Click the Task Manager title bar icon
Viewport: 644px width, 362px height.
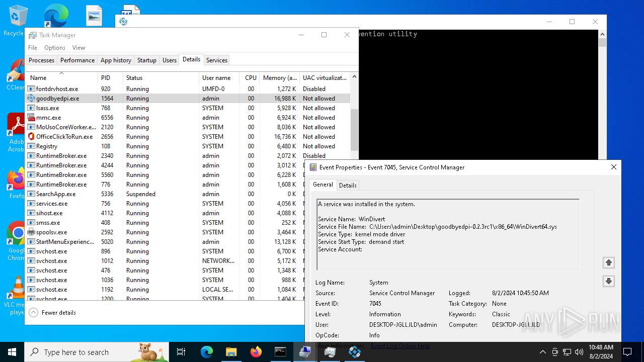coord(33,35)
